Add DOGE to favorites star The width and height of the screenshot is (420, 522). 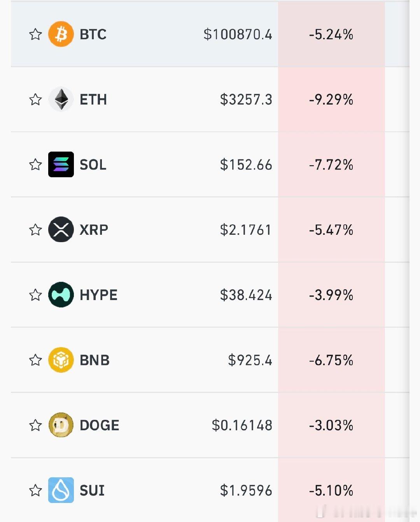(35, 425)
